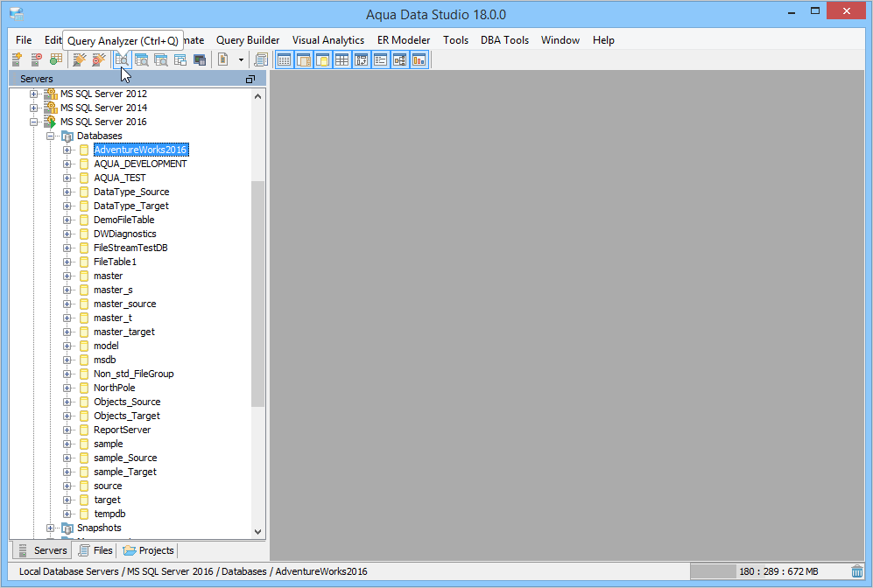Image resolution: width=873 pixels, height=588 pixels.
Task: Open the Visual Analytics menu
Action: (328, 40)
